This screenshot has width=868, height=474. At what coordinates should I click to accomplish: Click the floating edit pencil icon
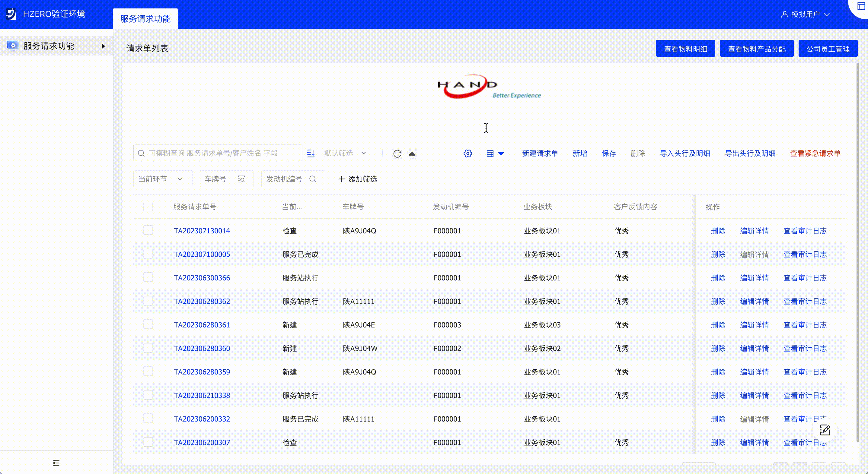825,430
